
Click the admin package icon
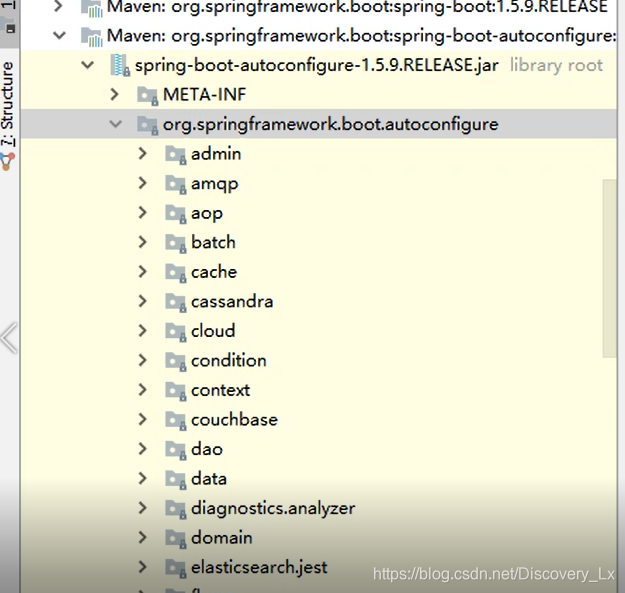(176, 155)
